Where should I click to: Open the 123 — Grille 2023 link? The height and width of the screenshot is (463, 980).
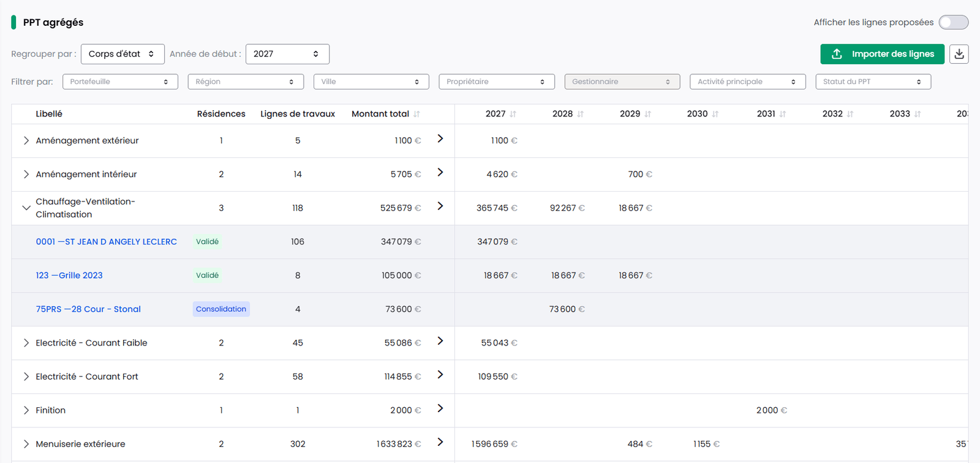(69, 276)
